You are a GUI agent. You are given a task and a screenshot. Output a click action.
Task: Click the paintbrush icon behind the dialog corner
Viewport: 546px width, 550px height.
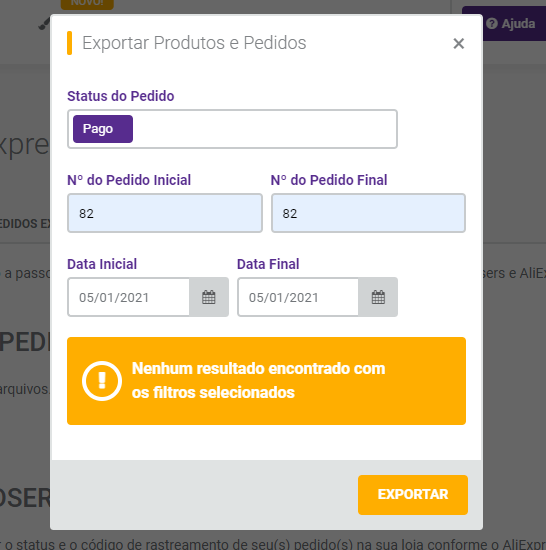click(44, 24)
